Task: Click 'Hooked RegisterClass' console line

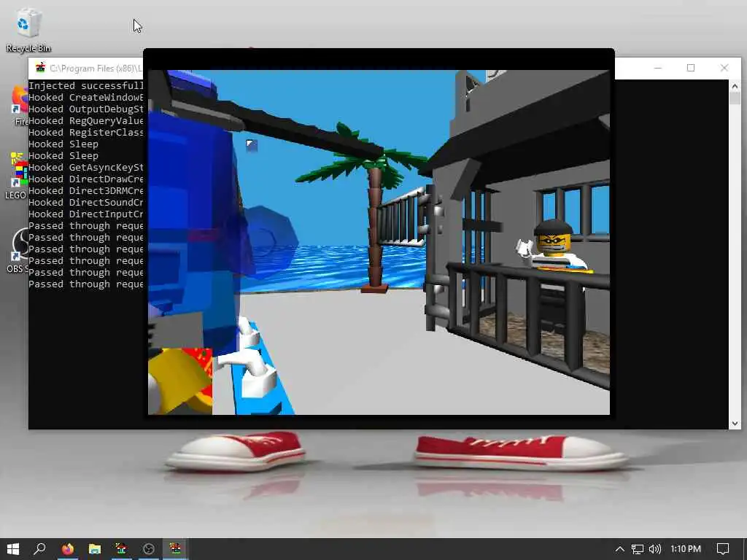Action: click(x=86, y=133)
